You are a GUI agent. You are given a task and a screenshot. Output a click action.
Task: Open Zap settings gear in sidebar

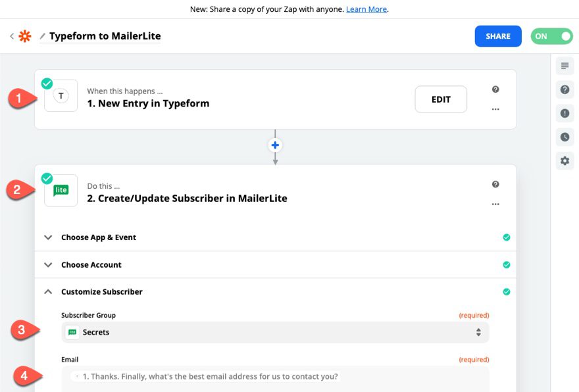click(564, 160)
